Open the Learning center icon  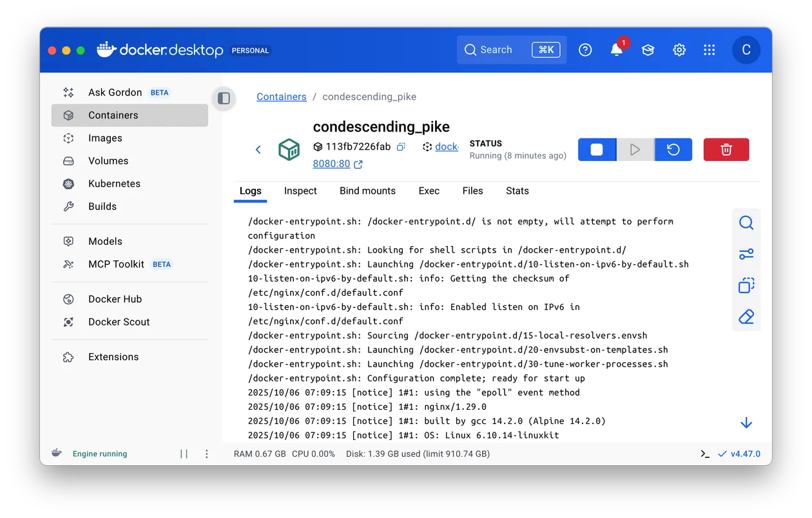point(648,50)
